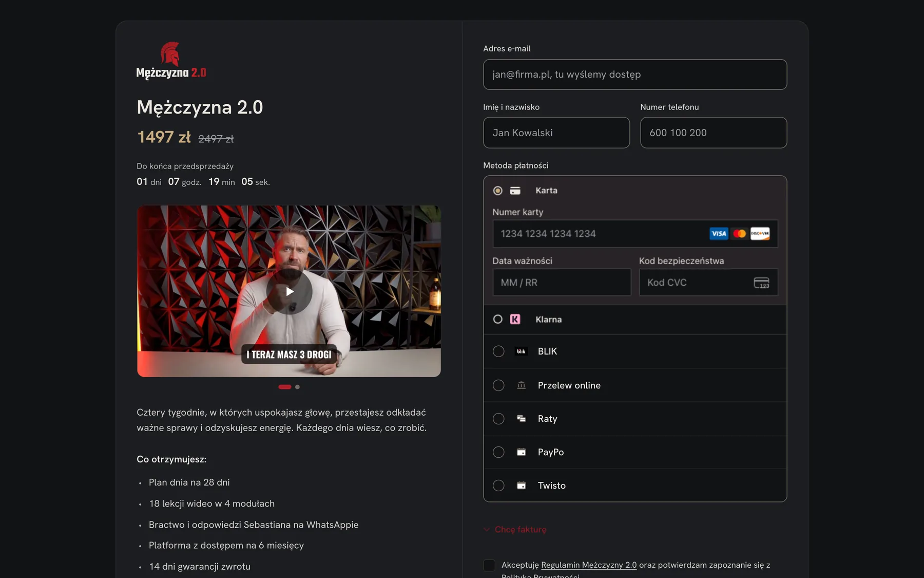This screenshot has width=924, height=578.
Task: Click the wallet icon beside PayPo
Action: click(x=521, y=452)
